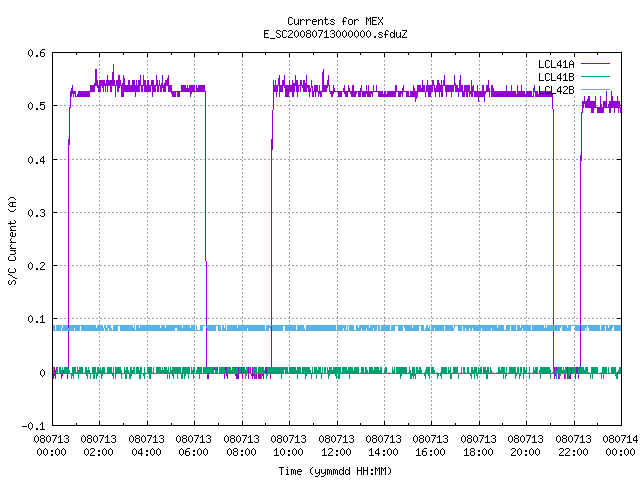Click the blue LCL42B legend line sample
This screenshot has height=480, width=640.
(595, 89)
